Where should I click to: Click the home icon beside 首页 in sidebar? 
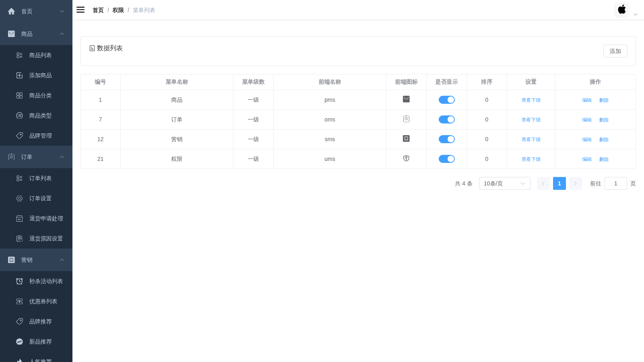(x=11, y=11)
